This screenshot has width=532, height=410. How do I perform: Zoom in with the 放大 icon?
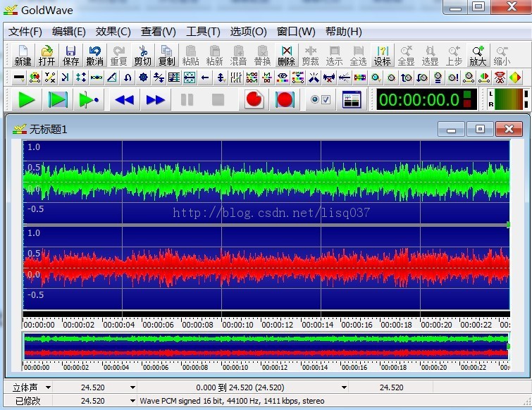point(478,55)
